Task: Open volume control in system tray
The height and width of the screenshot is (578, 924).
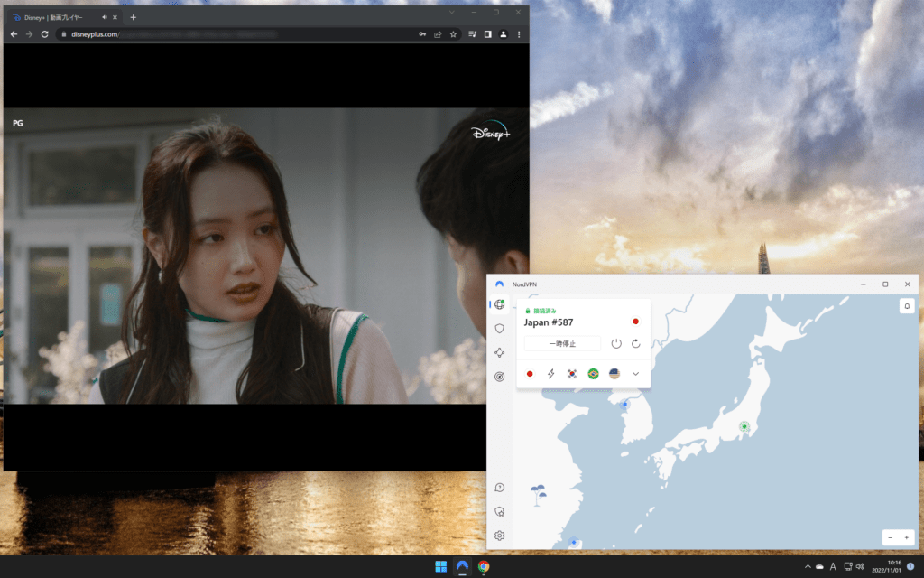Action: tap(860, 567)
